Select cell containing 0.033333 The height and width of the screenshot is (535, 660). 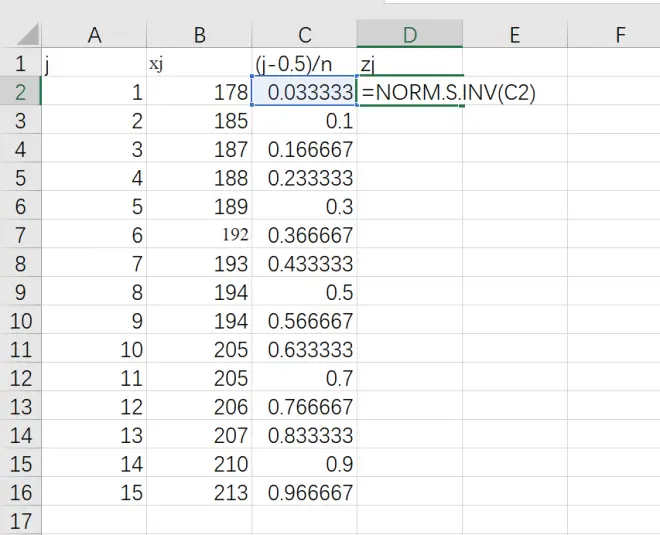pos(305,91)
